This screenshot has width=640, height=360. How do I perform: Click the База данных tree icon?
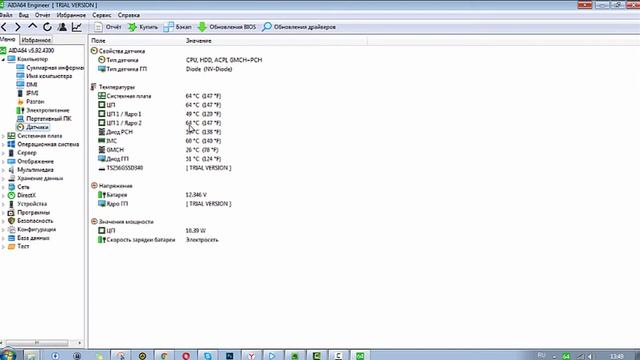pos(11,238)
